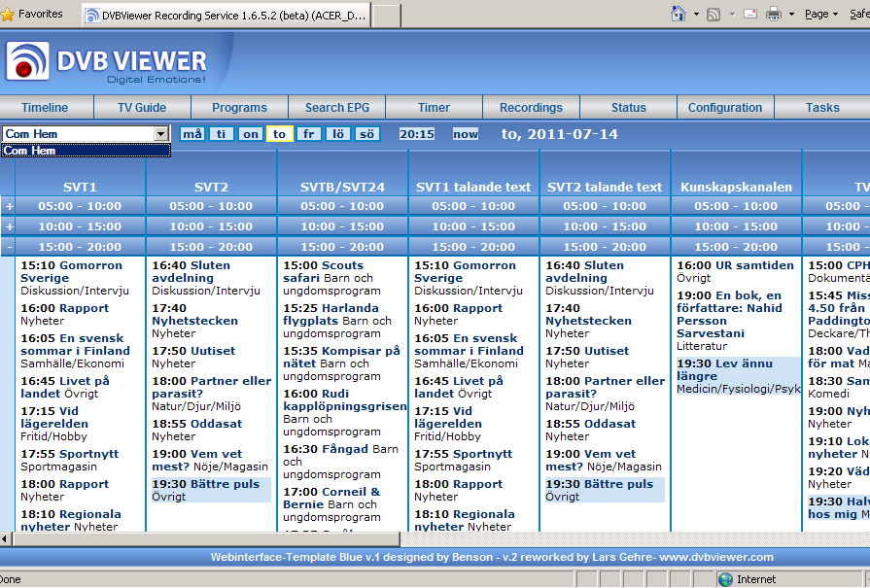Image resolution: width=870 pixels, height=588 pixels.
Task: Open the Configuration tab
Action: click(x=725, y=108)
